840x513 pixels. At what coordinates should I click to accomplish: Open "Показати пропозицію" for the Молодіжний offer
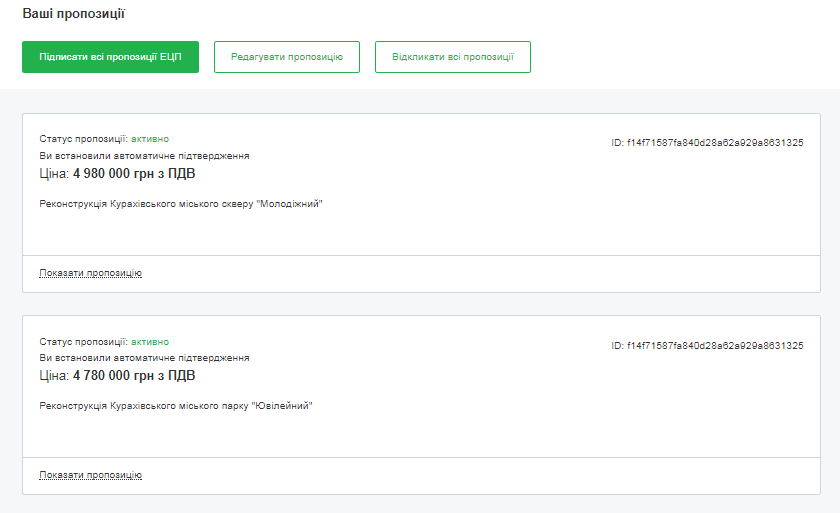(x=90, y=273)
